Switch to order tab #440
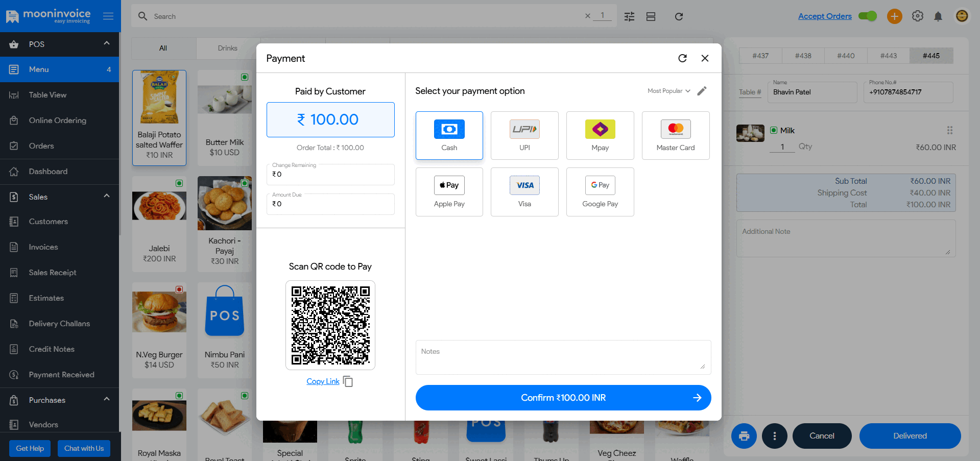Viewport: 980px width, 461px height. 846,56
